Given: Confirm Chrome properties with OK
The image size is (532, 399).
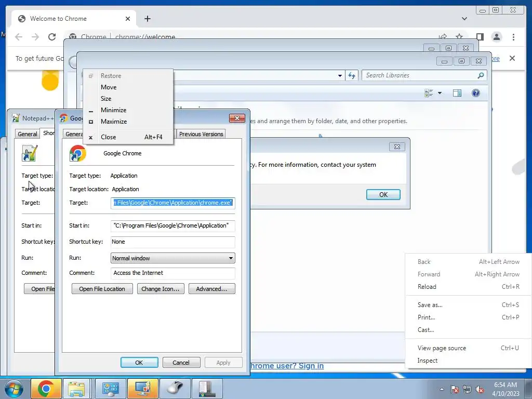Looking at the screenshot, I should (139, 362).
